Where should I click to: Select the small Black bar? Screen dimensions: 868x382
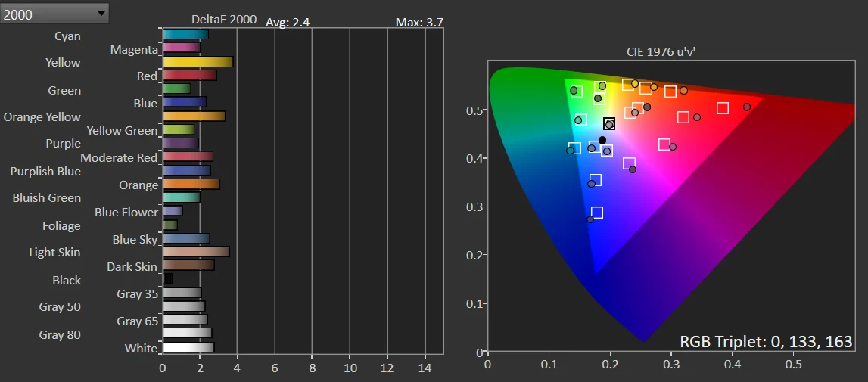tap(168, 278)
